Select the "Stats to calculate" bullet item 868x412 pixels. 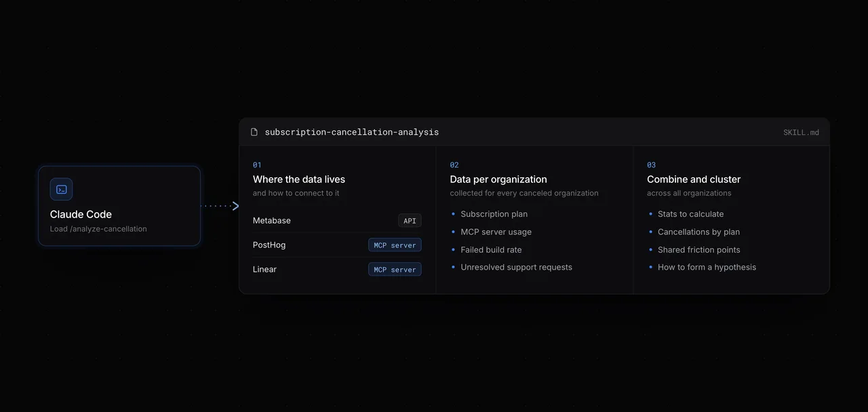pyautogui.click(x=690, y=214)
